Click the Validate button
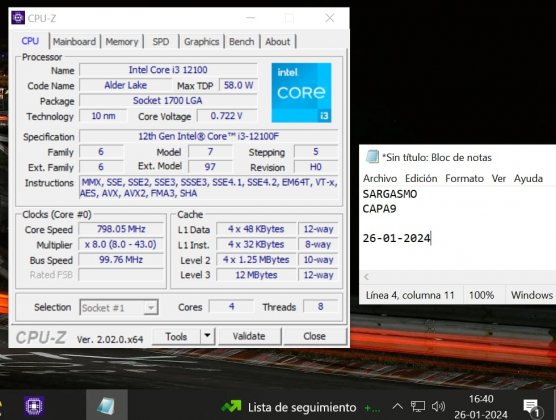Image resolution: width=556 pixels, height=420 pixels. (x=249, y=336)
